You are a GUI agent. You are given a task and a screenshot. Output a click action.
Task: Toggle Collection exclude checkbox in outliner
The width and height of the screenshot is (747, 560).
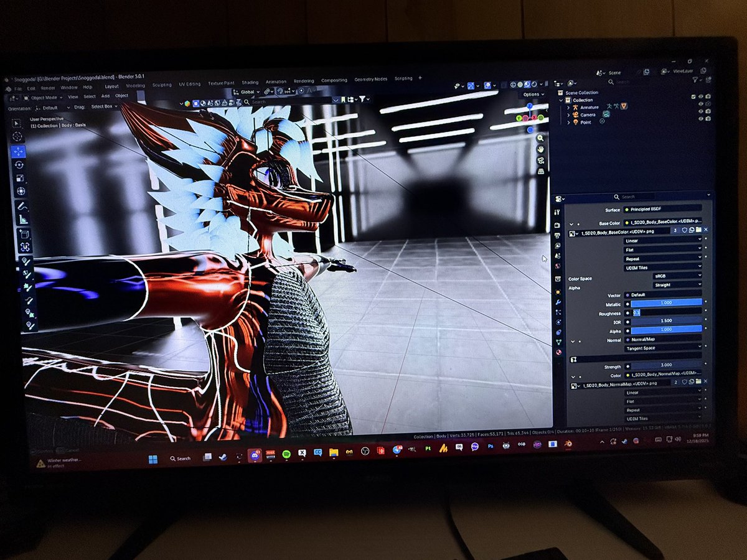[x=693, y=96]
